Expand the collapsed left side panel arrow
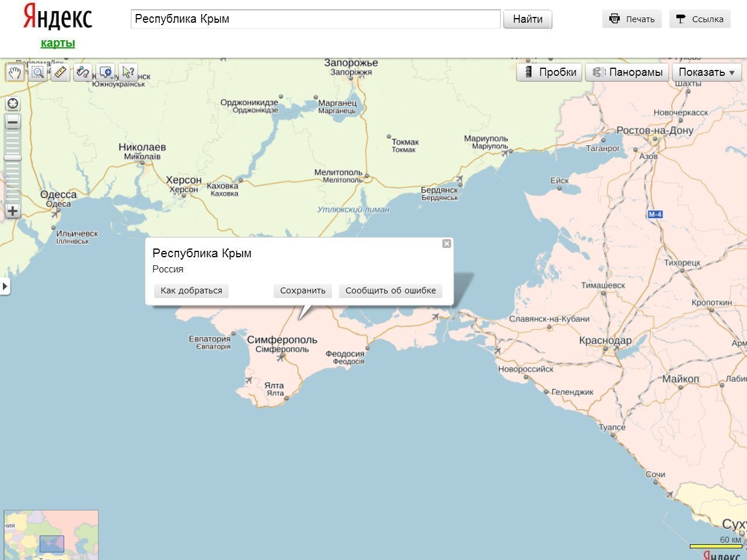Viewport: 747px width, 560px height. pyautogui.click(x=5, y=286)
